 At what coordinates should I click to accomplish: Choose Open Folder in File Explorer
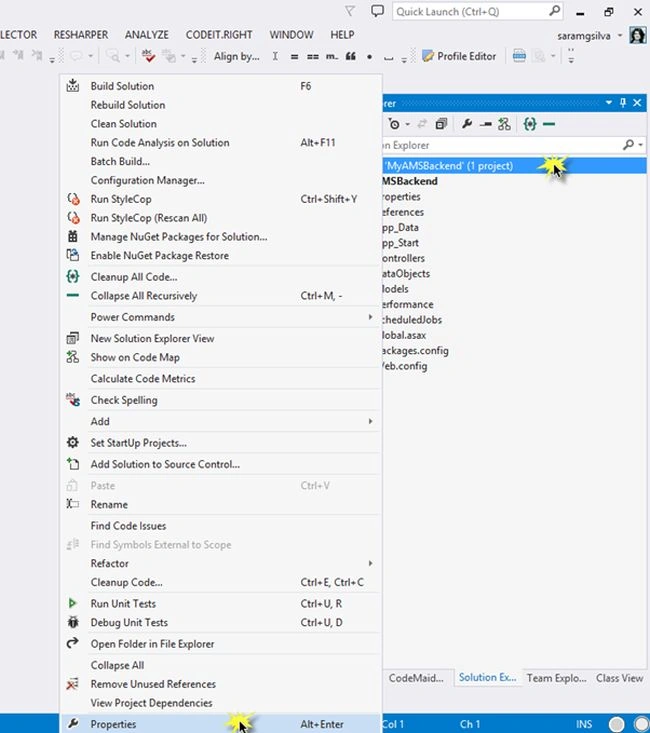click(221, 644)
